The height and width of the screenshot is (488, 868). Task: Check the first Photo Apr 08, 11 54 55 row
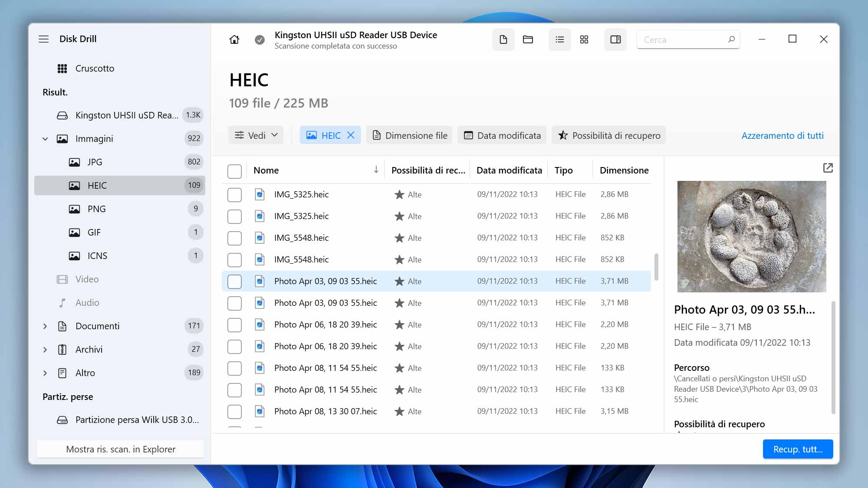234,368
